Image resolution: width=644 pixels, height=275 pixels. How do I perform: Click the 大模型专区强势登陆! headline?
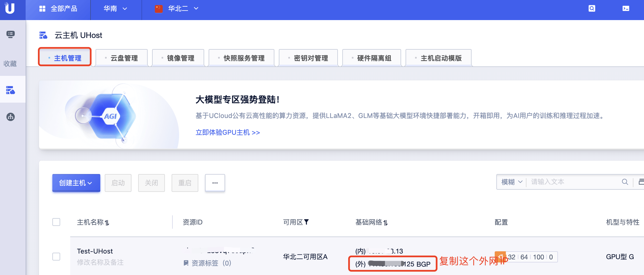point(238,100)
